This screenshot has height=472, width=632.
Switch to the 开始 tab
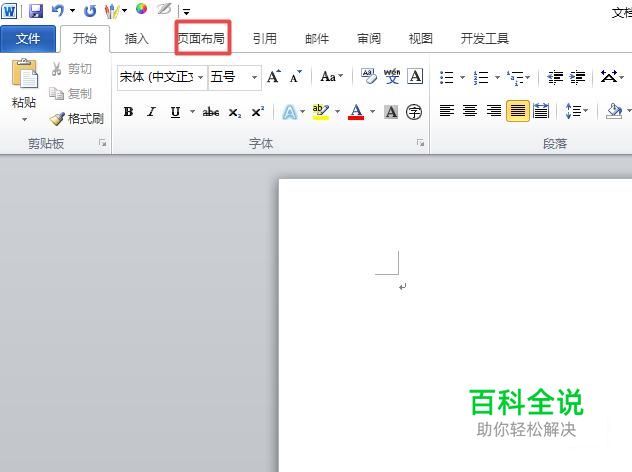[85, 39]
